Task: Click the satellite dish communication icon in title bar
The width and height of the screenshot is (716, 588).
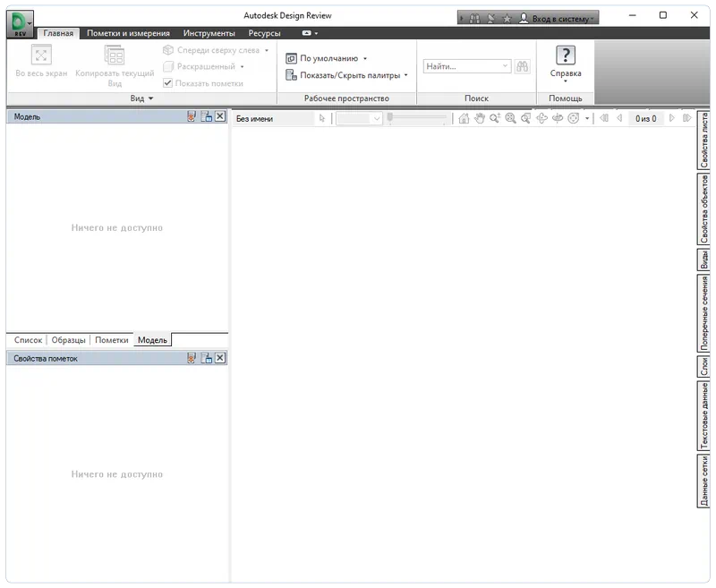Action: point(490,19)
